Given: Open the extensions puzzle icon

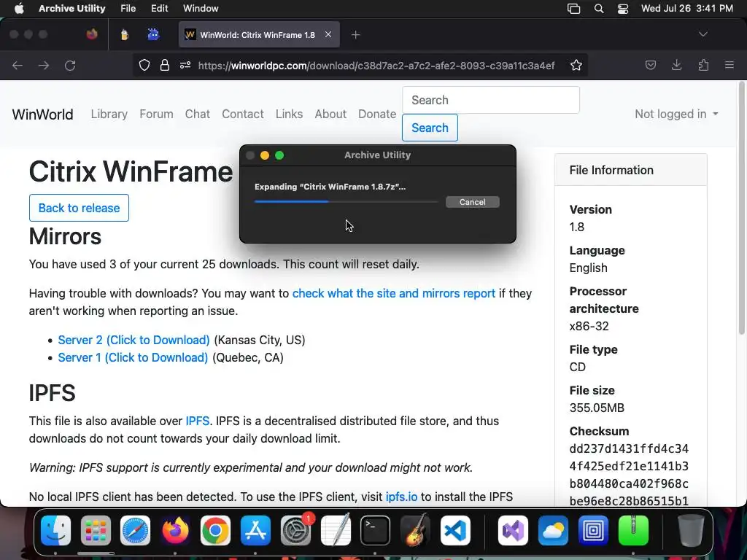Looking at the screenshot, I should click(x=703, y=65).
